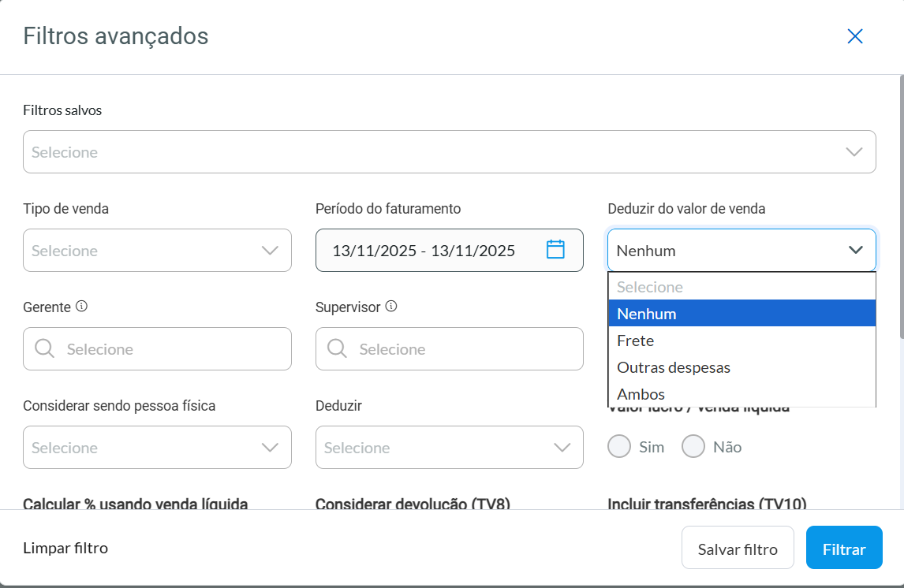Click the Filtrar button
This screenshot has height=588, width=904.
pyautogui.click(x=844, y=547)
